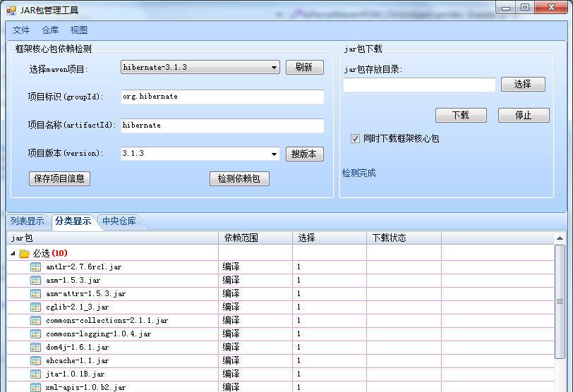Click the 选择 column header
This screenshot has width=573, height=392.
tap(330, 238)
